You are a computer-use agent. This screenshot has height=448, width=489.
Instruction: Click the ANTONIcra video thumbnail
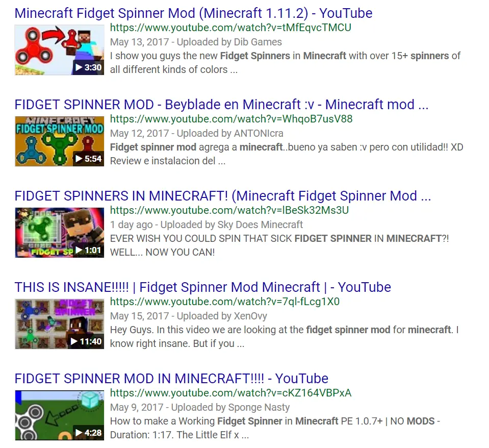(60, 141)
